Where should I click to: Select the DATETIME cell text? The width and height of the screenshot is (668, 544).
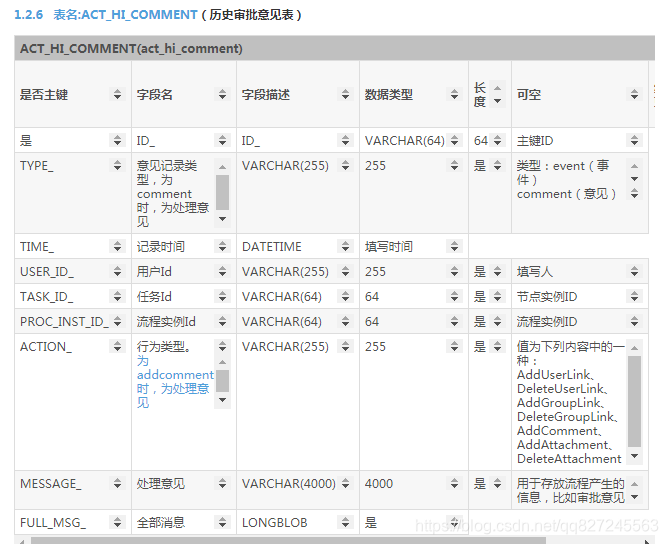pyautogui.click(x=272, y=247)
